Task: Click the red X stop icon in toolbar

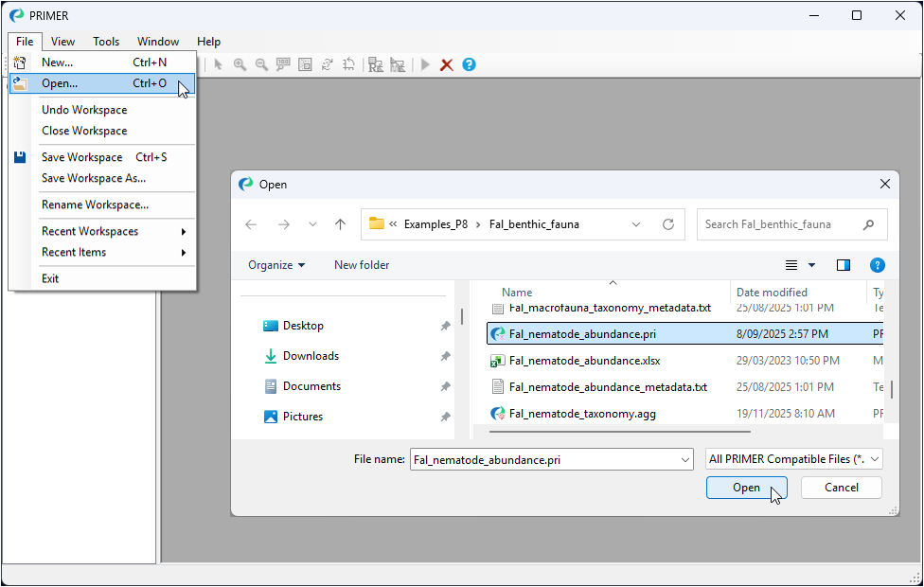Action: [x=447, y=64]
